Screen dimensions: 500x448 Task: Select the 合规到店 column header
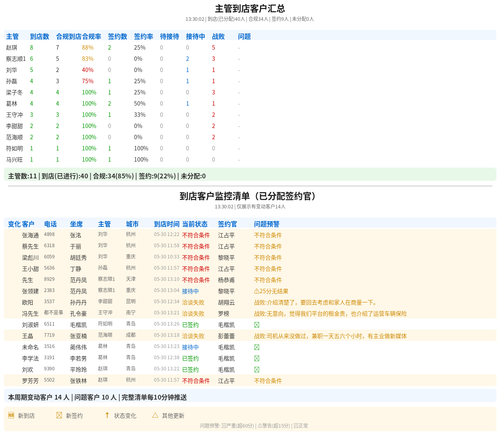click(x=69, y=36)
